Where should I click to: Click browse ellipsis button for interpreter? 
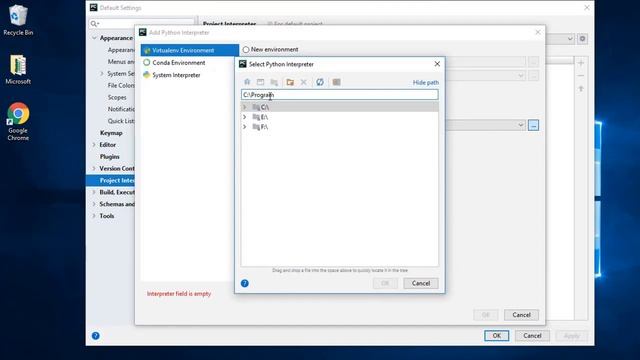click(533, 125)
